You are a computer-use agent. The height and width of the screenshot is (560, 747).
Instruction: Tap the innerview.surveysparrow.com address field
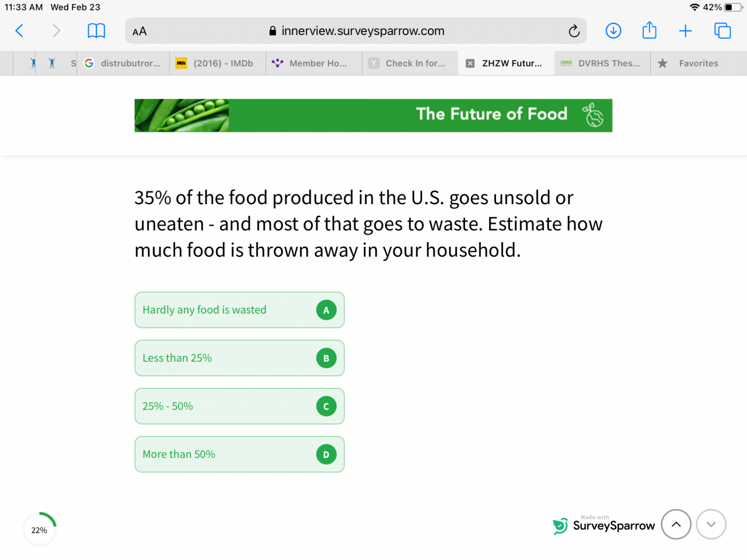362,31
